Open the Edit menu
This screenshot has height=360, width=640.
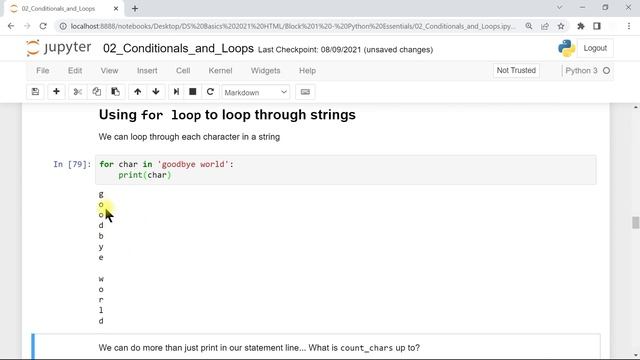[75, 71]
